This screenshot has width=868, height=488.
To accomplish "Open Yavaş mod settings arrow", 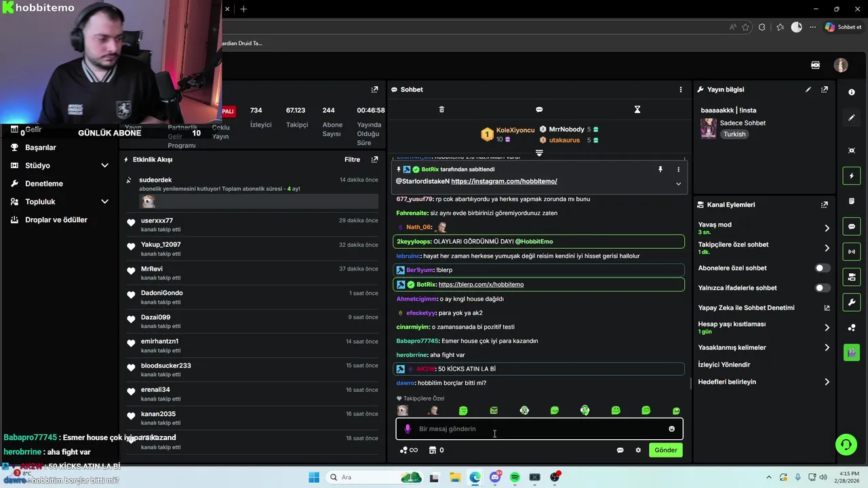I will click(x=827, y=228).
